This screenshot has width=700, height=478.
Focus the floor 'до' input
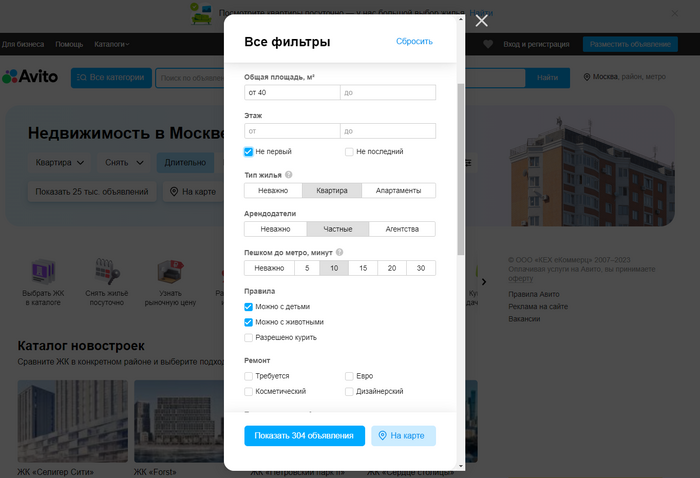(388, 131)
